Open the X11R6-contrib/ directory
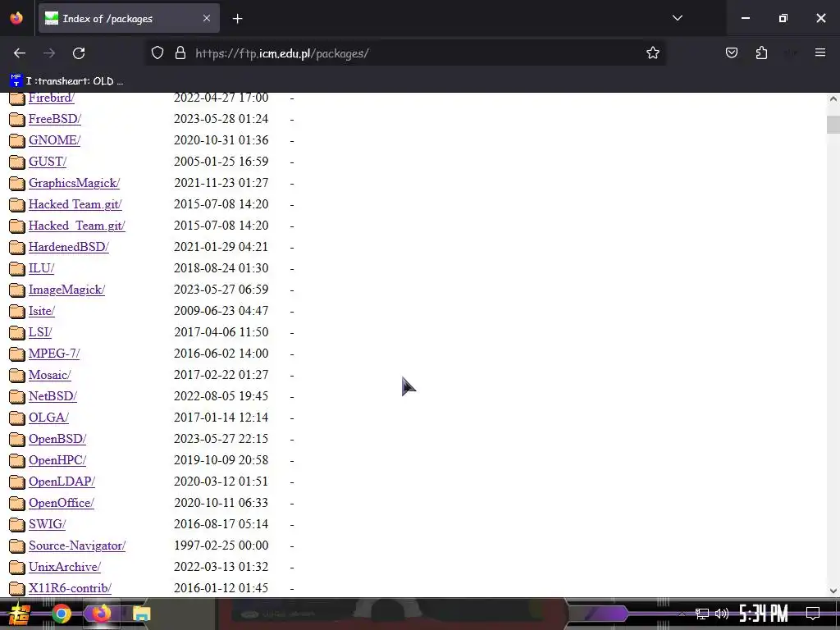The height and width of the screenshot is (630, 840). pyautogui.click(x=71, y=588)
